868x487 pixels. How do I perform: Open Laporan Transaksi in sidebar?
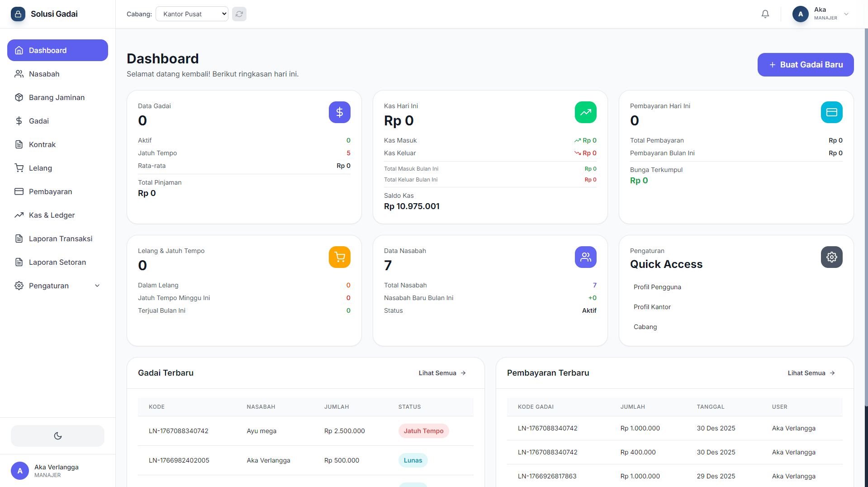57,239
